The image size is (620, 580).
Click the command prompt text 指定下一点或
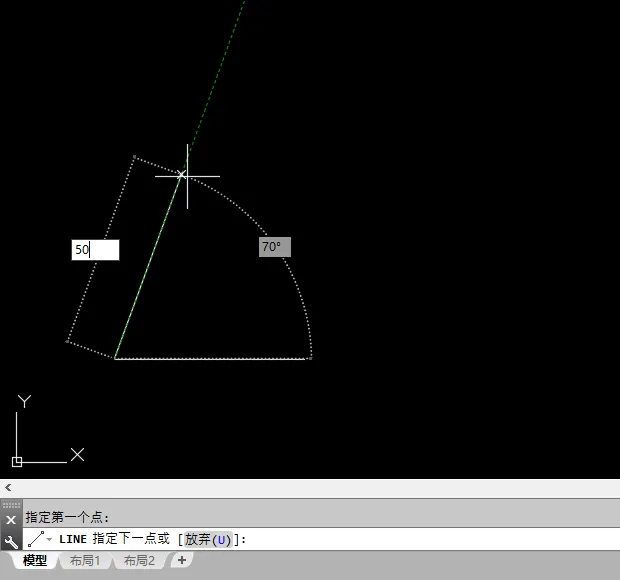point(131,538)
